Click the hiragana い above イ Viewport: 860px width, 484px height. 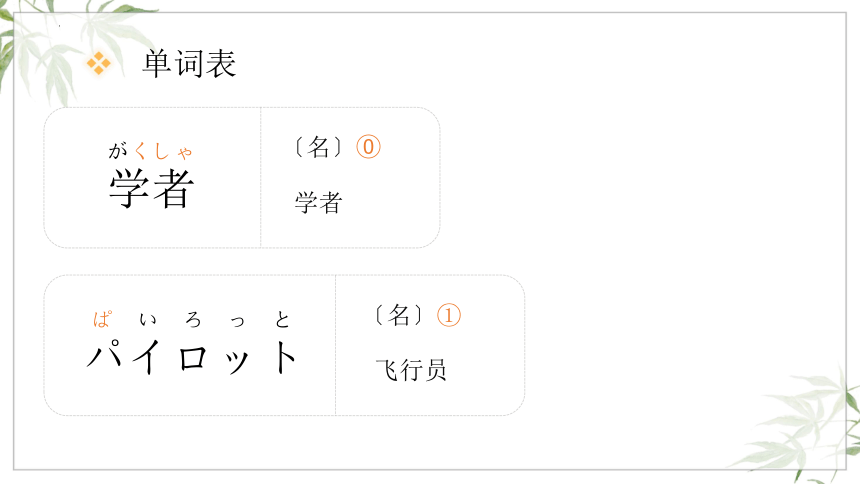[148, 319]
